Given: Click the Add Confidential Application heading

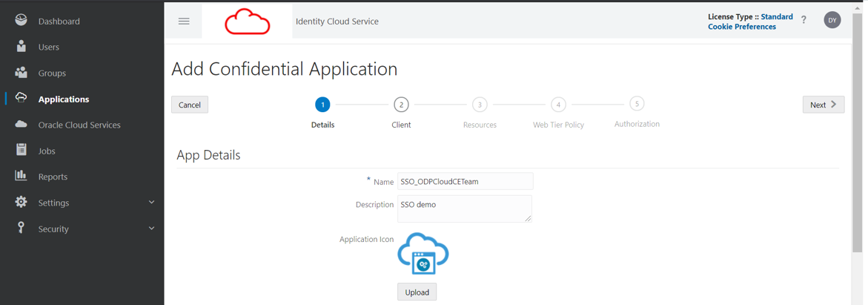Looking at the screenshot, I should tap(285, 69).
